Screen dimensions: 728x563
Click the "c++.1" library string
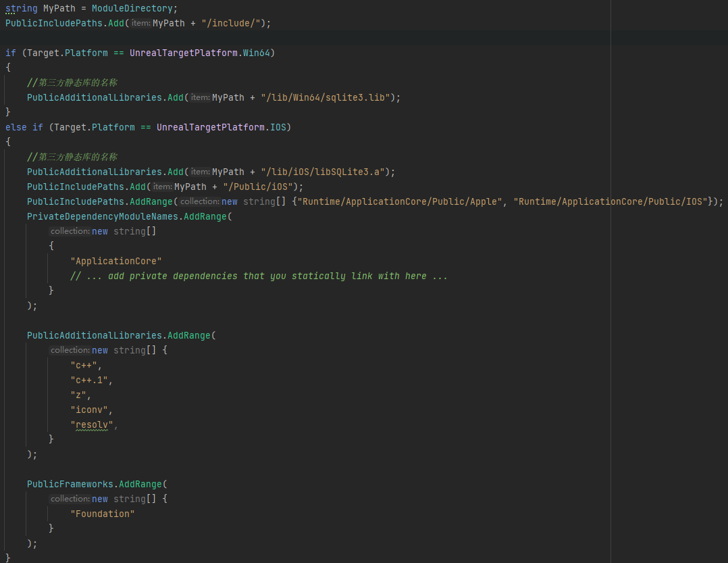[x=91, y=380]
